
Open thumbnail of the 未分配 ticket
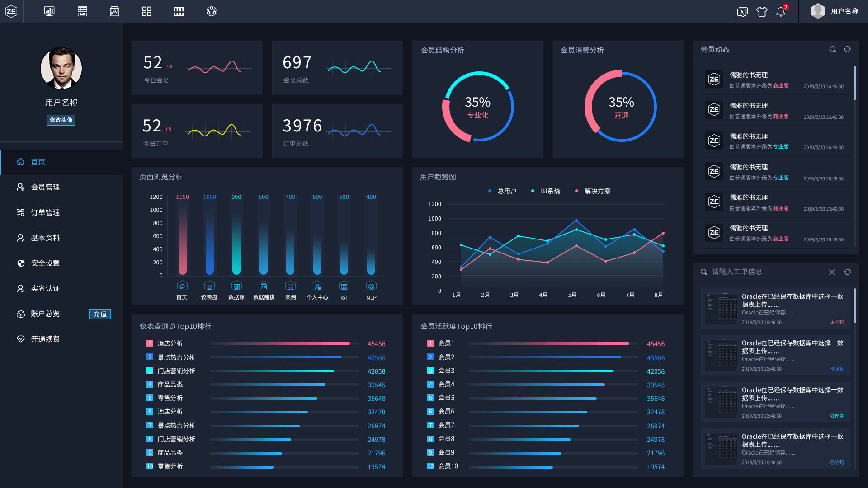pyautogui.click(x=721, y=309)
